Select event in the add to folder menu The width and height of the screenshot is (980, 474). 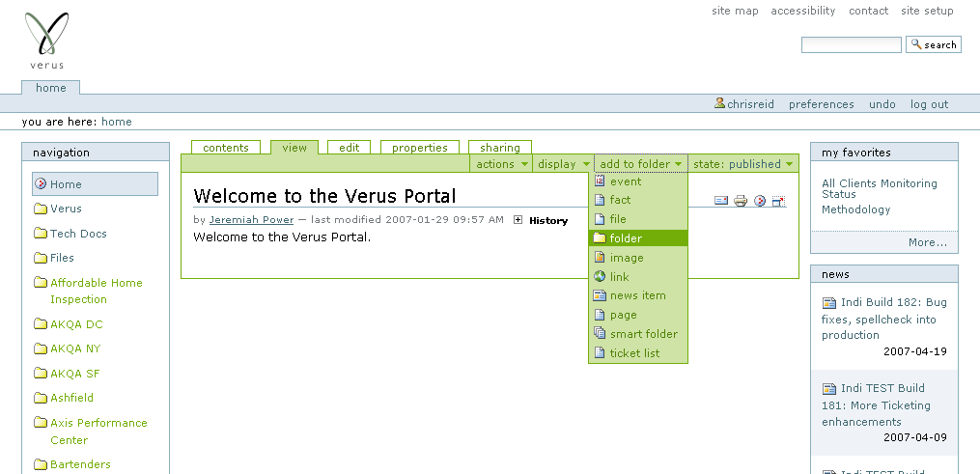(x=625, y=181)
